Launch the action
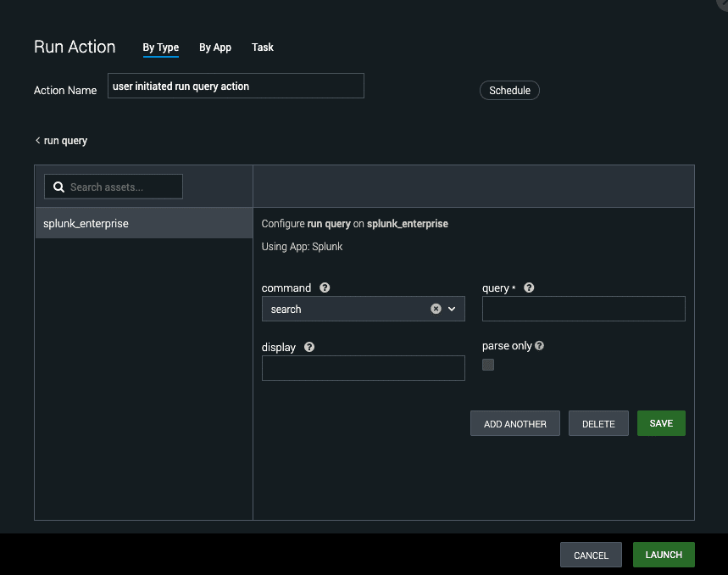The image size is (728, 575). [664, 555]
